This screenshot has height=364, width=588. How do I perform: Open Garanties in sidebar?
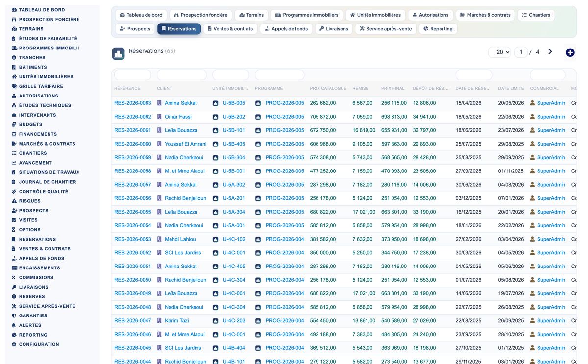click(29, 316)
